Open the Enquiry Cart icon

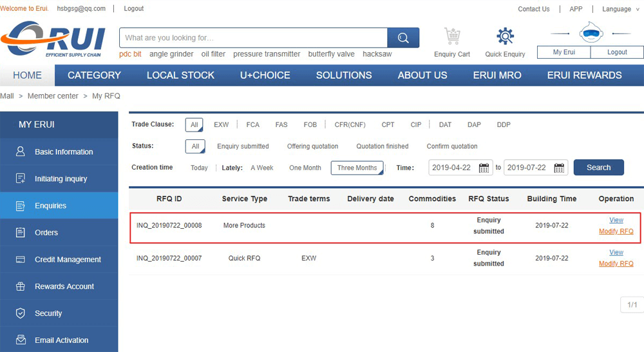click(452, 36)
